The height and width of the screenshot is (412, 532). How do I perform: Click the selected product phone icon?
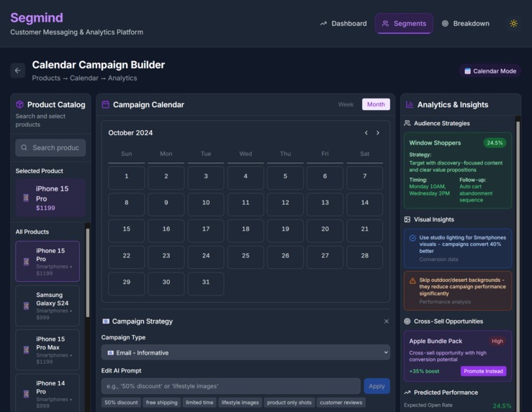pyautogui.click(x=26, y=198)
